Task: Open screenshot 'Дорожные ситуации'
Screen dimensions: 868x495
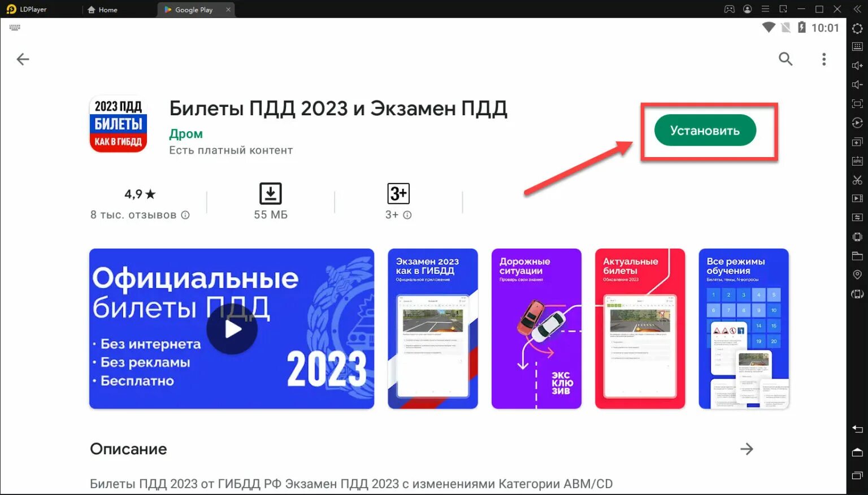Action: click(x=536, y=328)
